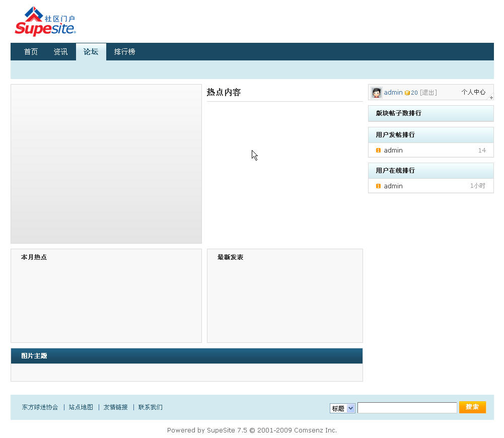Click the credits value 20

coord(414,93)
